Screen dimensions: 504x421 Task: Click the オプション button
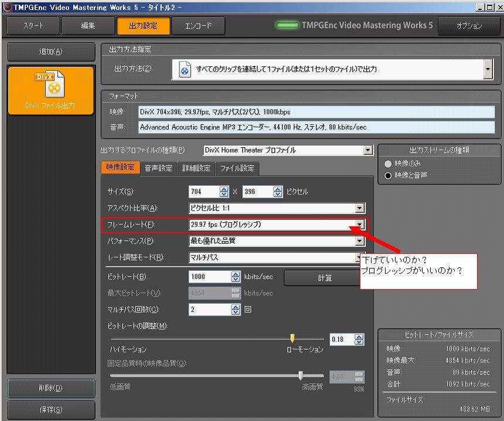click(469, 26)
